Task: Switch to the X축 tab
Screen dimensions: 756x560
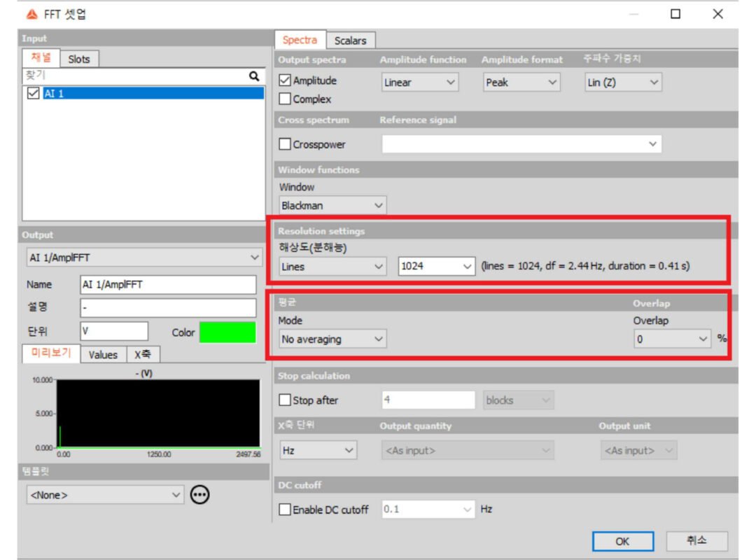Action: (143, 354)
